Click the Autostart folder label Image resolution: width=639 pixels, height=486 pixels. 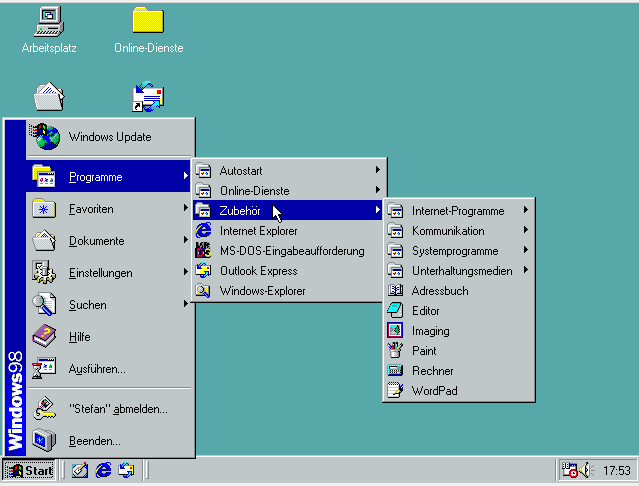[241, 171]
